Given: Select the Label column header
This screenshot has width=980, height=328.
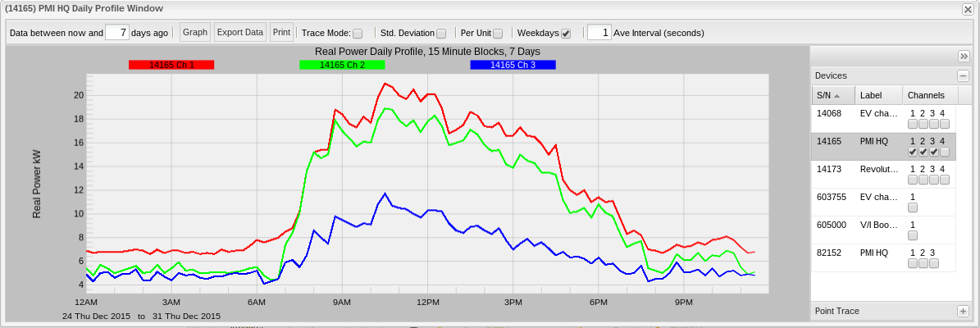Looking at the screenshot, I should [x=878, y=95].
